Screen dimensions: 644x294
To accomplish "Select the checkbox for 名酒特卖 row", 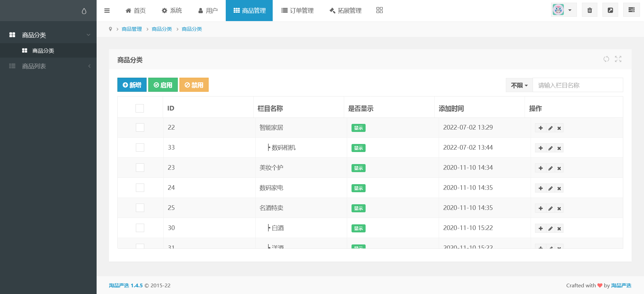I will pyautogui.click(x=140, y=208).
